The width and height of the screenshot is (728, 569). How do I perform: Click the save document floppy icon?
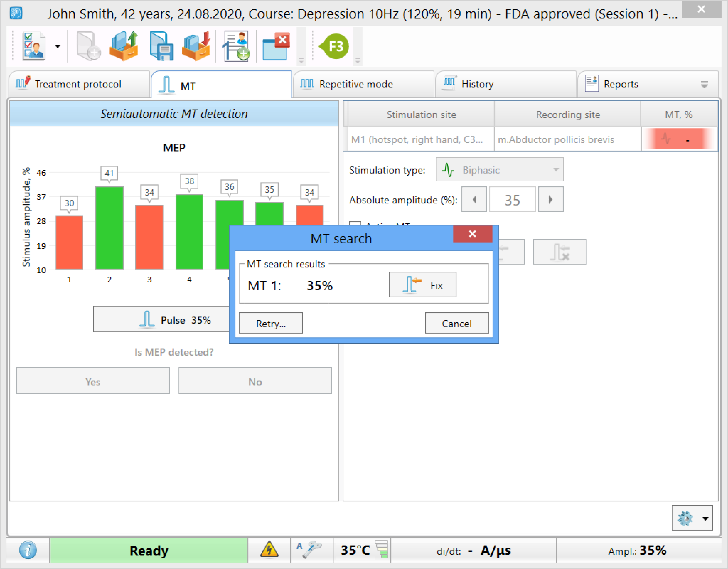pos(161,46)
